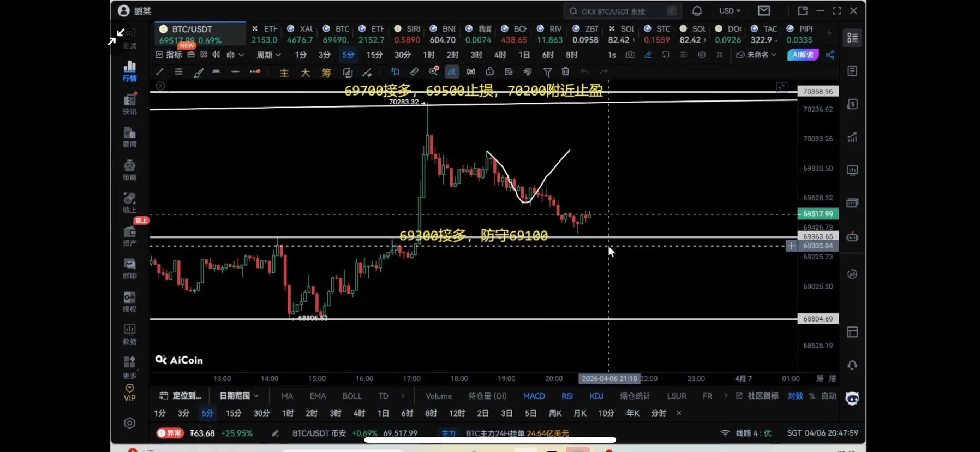
Task: Toggle the Volume indicator
Action: 439,396
